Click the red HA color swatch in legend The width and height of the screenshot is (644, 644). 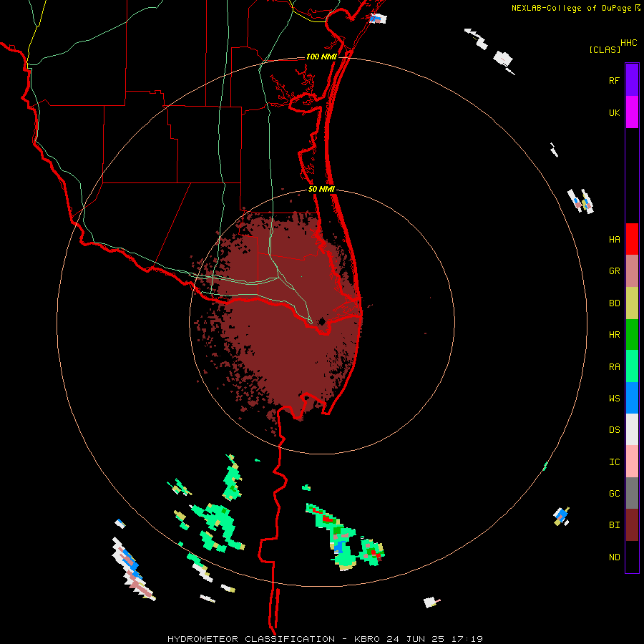pos(632,239)
